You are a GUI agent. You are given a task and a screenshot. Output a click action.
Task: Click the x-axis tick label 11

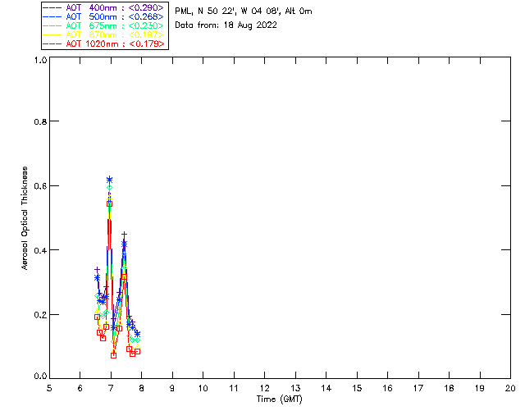[x=234, y=388]
